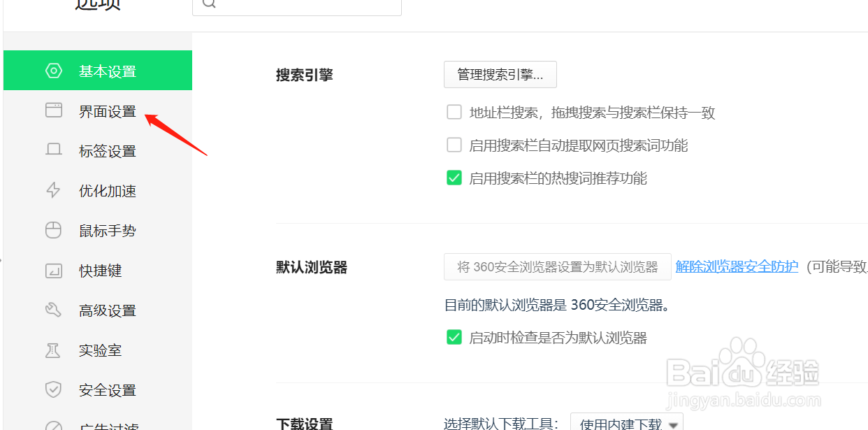This screenshot has width=868, height=430.
Task: Open the 解除浏览器安全防护 link
Action: pos(737,266)
